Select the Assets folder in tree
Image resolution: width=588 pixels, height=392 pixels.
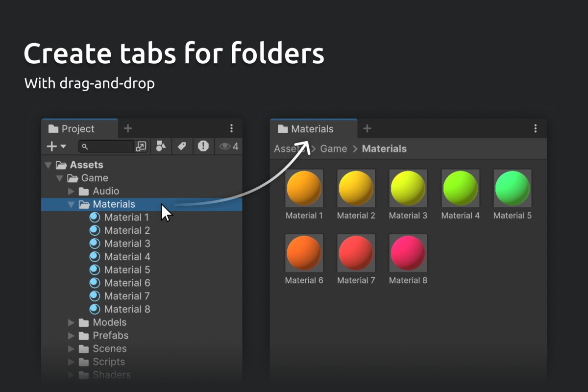click(79, 165)
